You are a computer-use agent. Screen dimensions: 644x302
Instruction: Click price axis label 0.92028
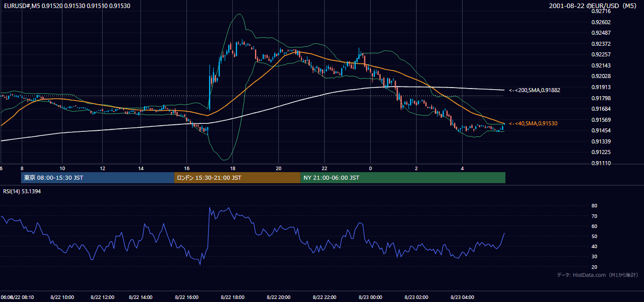pos(601,76)
